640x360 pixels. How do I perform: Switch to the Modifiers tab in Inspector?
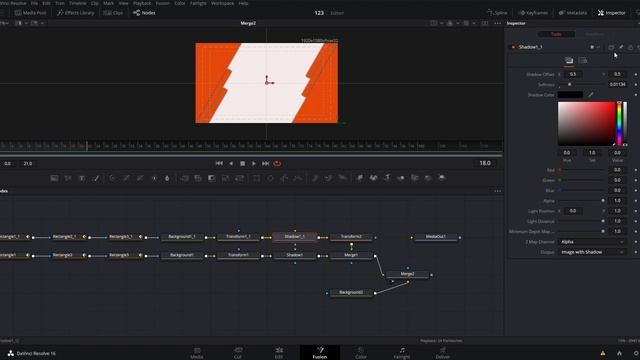pyautogui.click(x=594, y=34)
